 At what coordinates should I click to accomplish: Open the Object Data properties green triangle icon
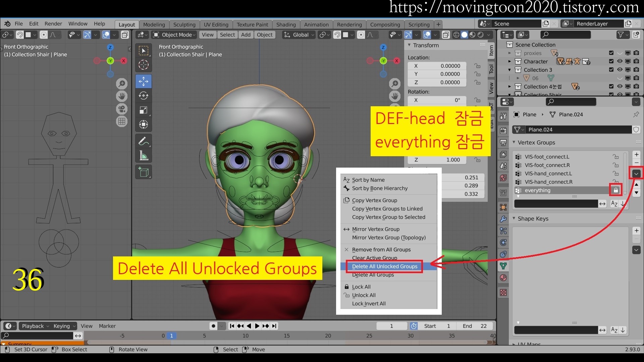503,266
